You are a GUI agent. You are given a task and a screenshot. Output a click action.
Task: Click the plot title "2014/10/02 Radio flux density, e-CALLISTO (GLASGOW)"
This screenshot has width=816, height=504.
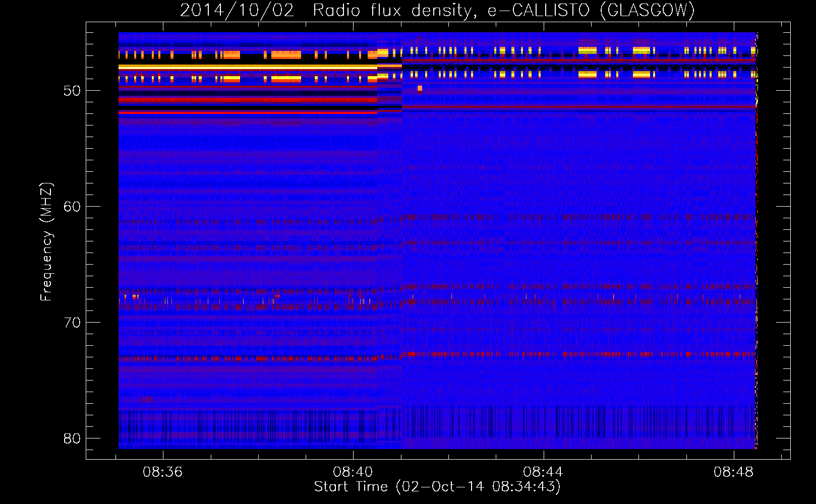437,10
